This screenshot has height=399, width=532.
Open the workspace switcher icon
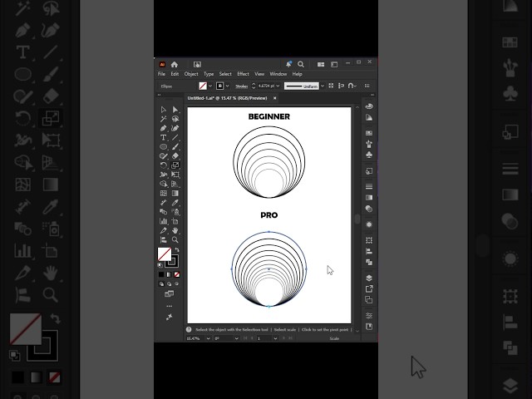click(x=334, y=65)
